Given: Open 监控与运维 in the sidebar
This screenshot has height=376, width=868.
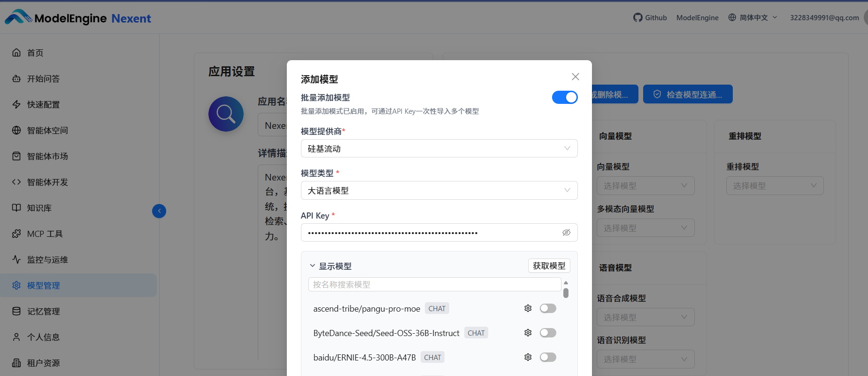Looking at the screenshot, I should [78, 259].
